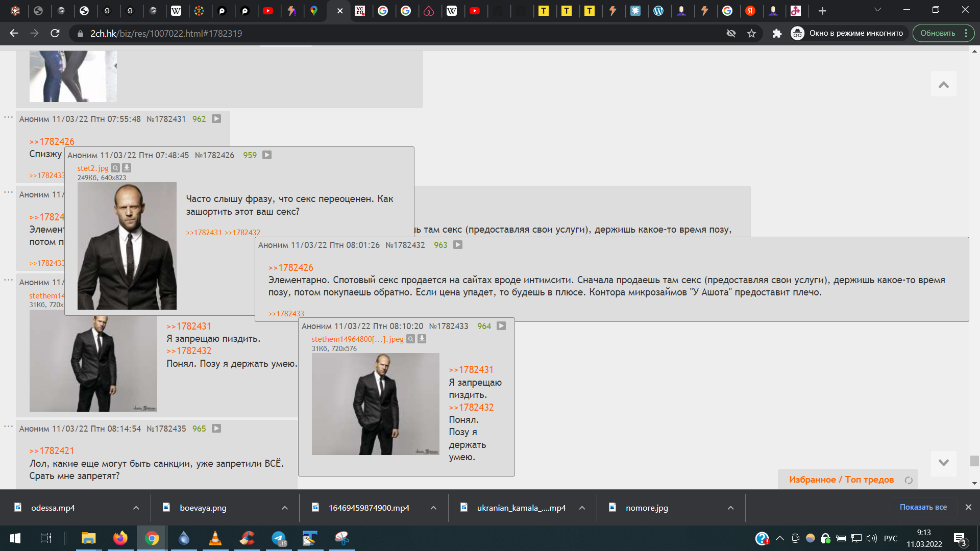Open Telegram from taskbar

tap(279, 538)
